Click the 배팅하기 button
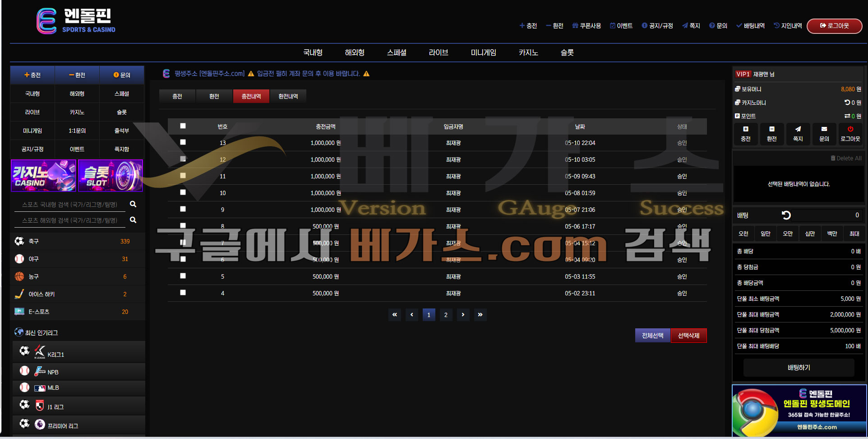The image size is (868, 439). pyautogui.click(x=799, y=368)
